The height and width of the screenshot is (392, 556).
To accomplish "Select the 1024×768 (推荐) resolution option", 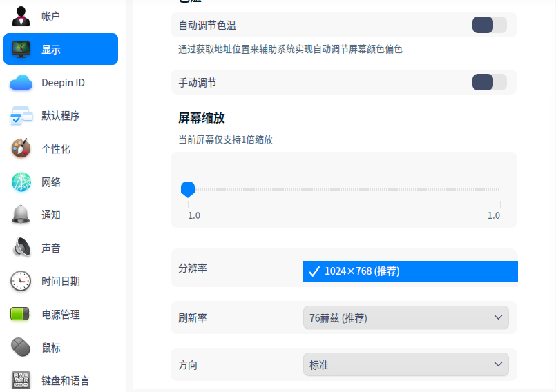I will pyautogui.click(x=410, y=271).
